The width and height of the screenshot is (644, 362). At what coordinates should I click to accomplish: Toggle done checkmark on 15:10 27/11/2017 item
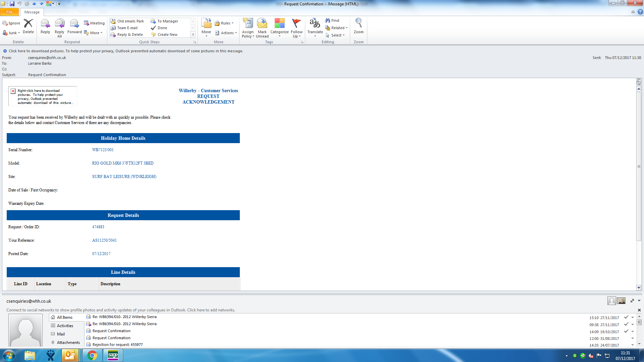coord(626,317)
